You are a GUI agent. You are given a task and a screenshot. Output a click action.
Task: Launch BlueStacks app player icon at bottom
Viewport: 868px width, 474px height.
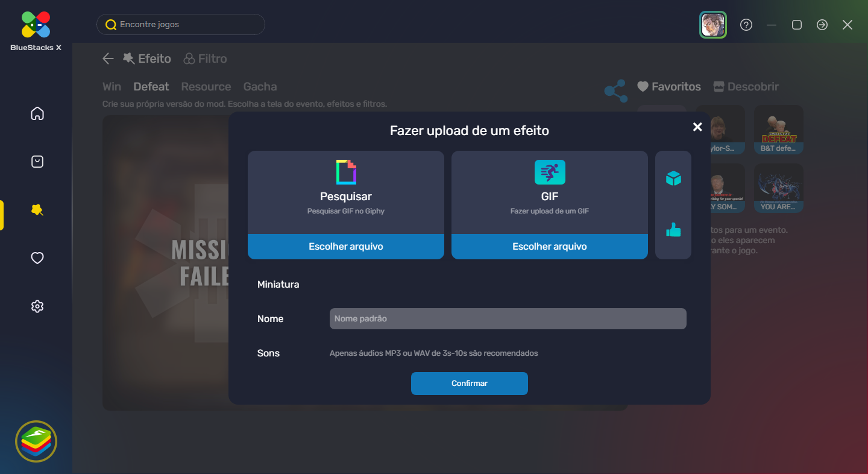pyautogui.click(x=36, y=441)
